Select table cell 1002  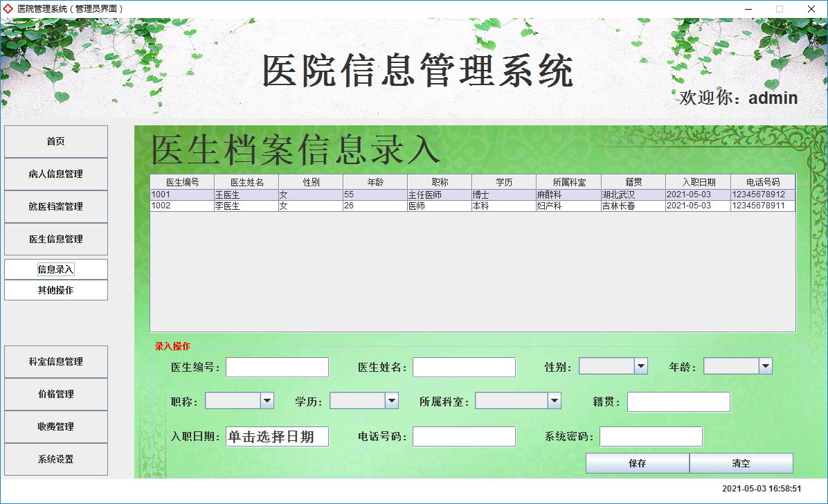(x=182, y=206)
